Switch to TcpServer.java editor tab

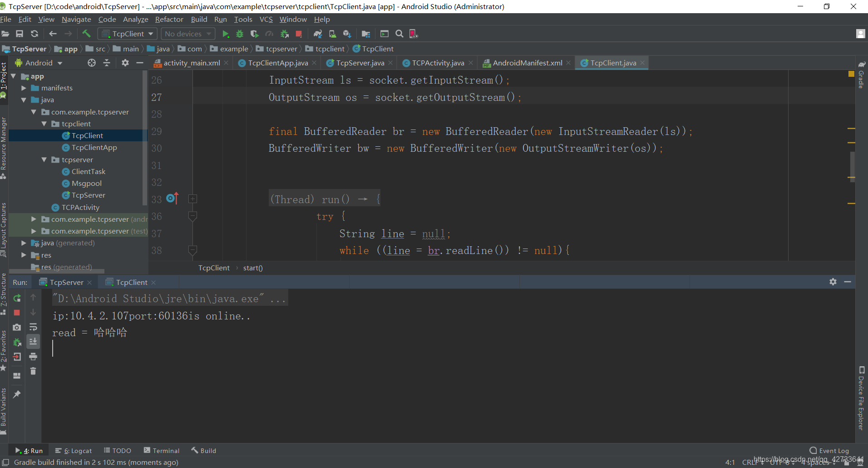pyautogui.click(x=360, y=63)
